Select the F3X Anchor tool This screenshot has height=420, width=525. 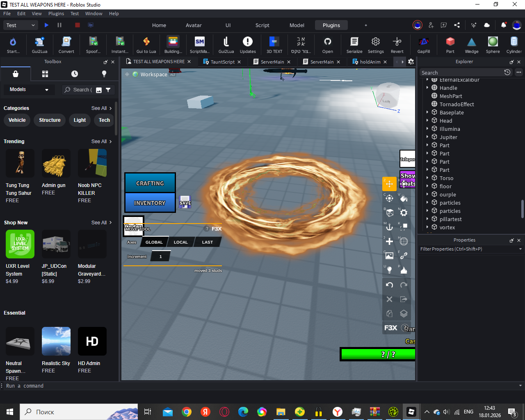(390, 227)
